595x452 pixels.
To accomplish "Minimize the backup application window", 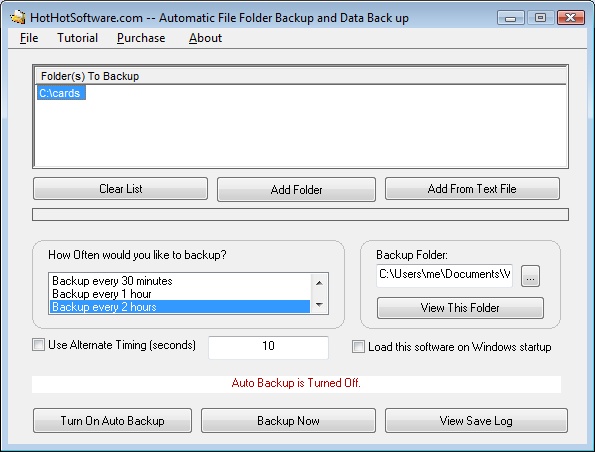I will pos(511,18).
